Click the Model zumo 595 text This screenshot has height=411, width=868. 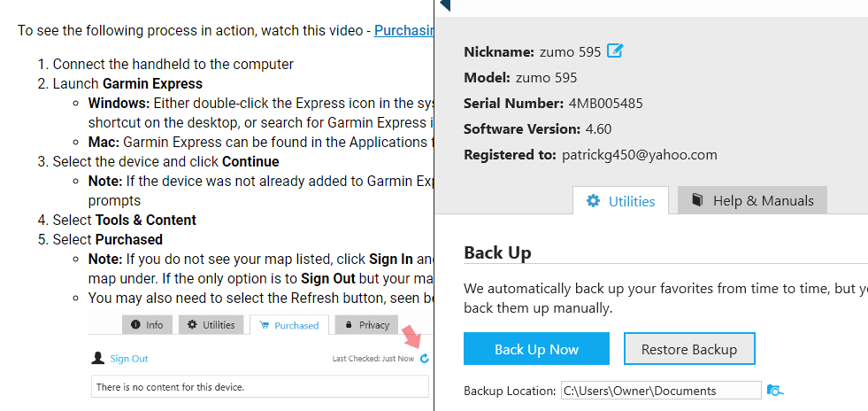click(520, 78)
